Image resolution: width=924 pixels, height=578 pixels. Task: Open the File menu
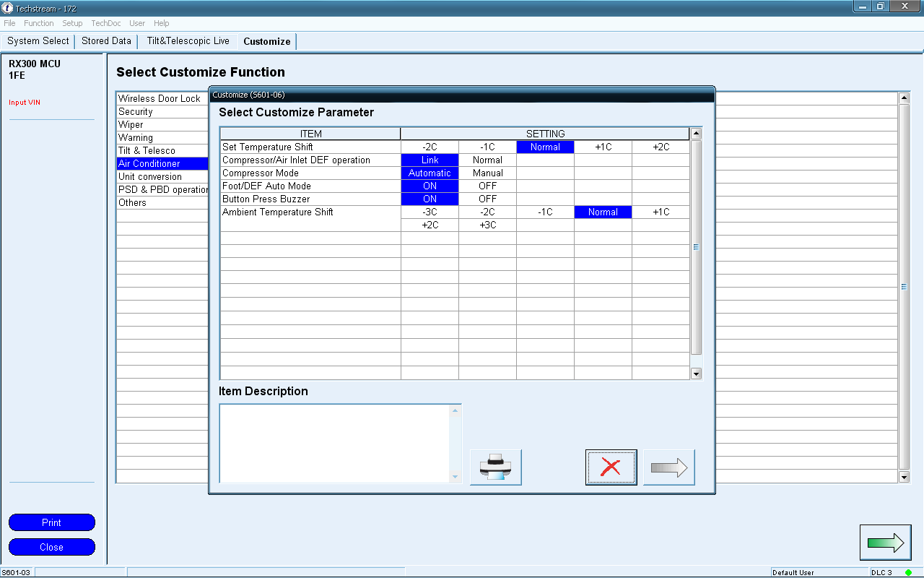[9, 23]
